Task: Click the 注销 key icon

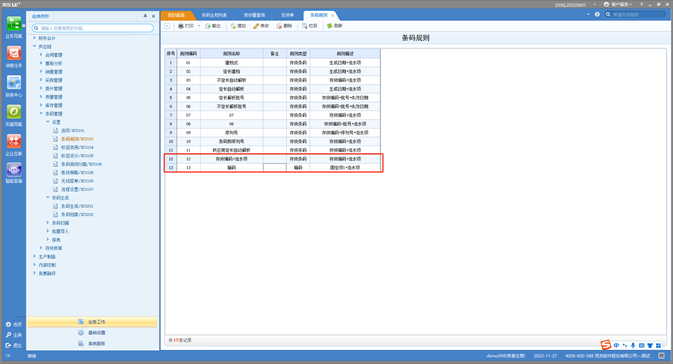Action: pyautogui.click(x=8, y=335)
